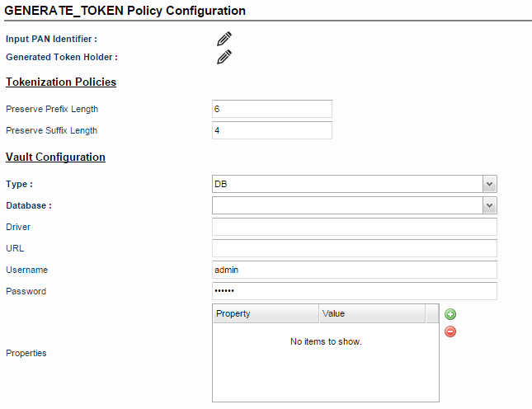Edit the Input PAN Identifier with pencil icon
Image resolution: width=532 pixels, height=409 pixels.
point(224,39)
